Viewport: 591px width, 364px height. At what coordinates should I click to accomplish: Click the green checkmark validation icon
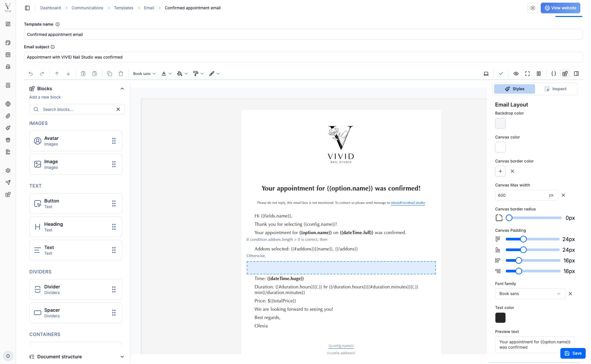[x=501, y=74]
